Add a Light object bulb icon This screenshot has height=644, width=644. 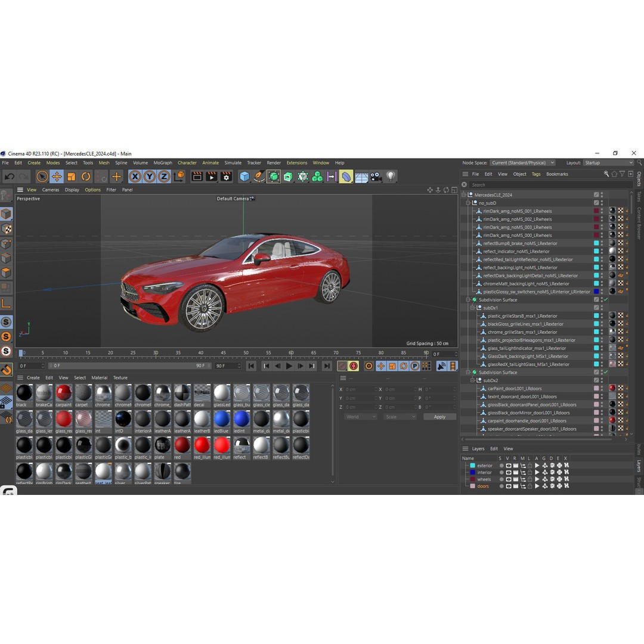click(x=391, y=177)
